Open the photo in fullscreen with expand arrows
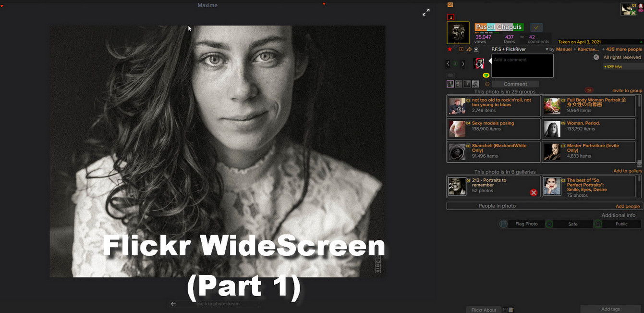This screenshot has height=313, width=644. click(x=426, y=12)
